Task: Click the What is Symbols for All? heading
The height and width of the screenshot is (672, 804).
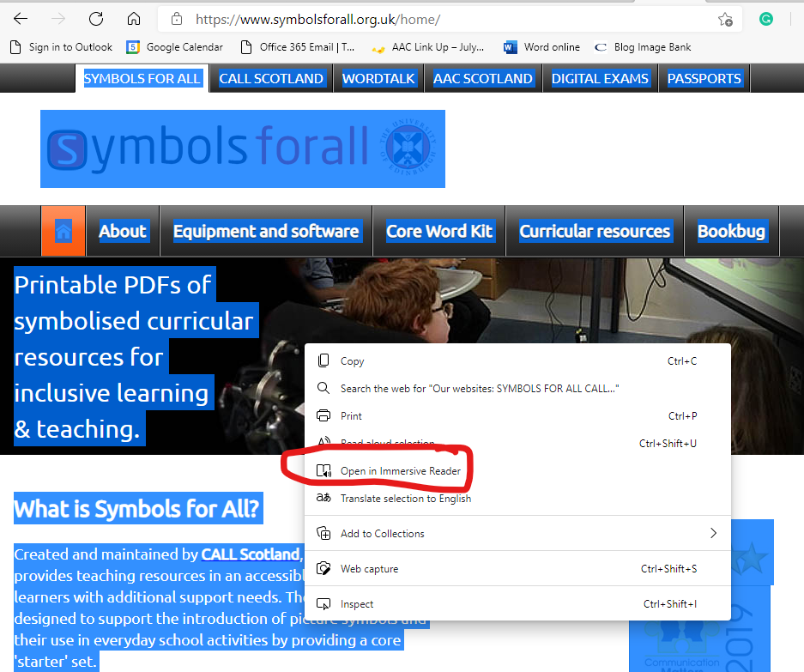Action: [137, 509]
